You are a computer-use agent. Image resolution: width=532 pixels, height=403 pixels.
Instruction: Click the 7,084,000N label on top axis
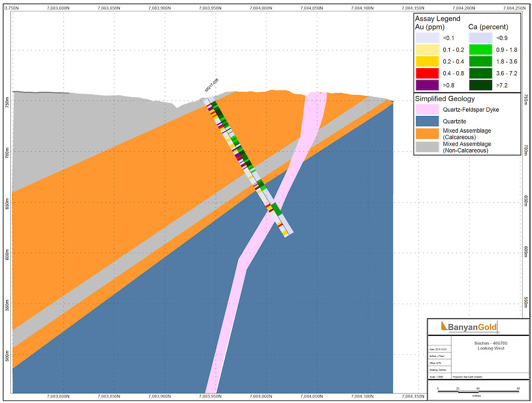coord(262,8)
